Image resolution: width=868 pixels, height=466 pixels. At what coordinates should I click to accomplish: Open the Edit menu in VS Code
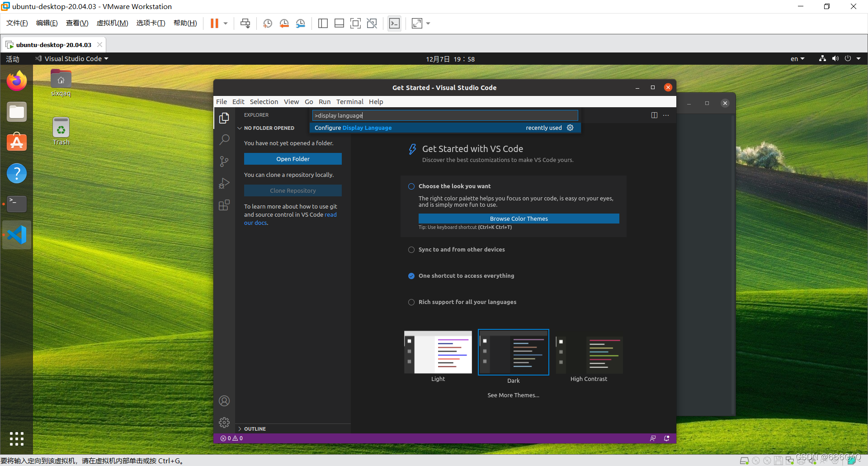(x=238, y=101)
